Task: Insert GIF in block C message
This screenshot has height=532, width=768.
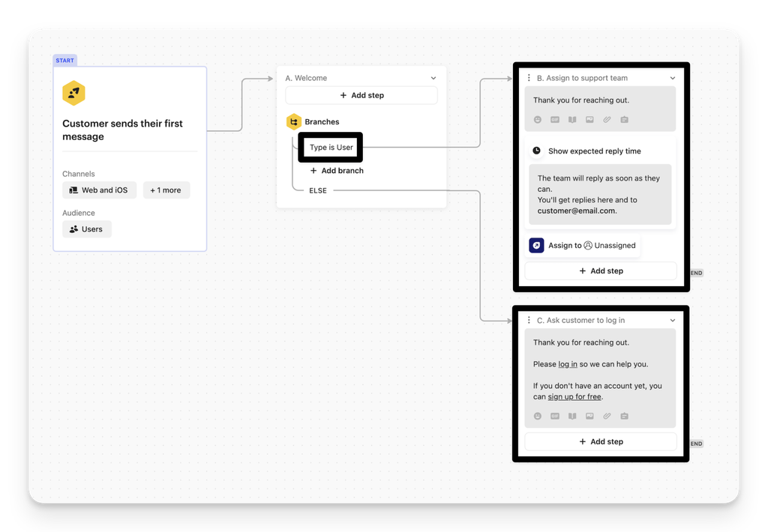Action: coord(555,416)
